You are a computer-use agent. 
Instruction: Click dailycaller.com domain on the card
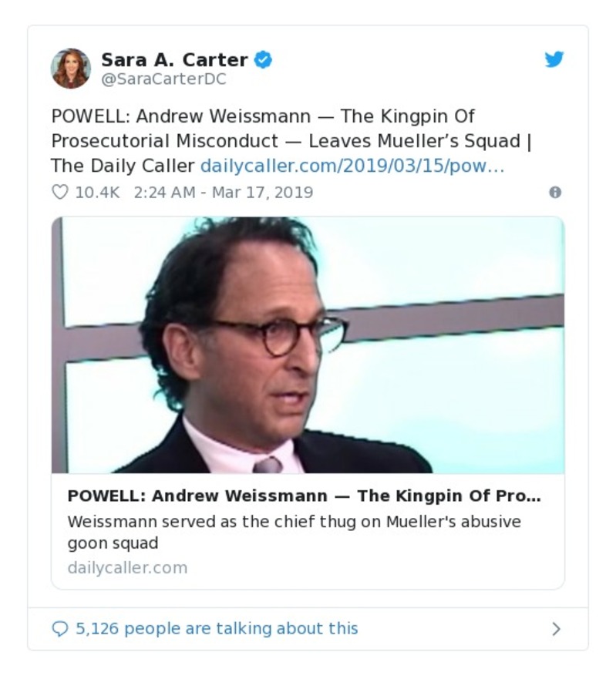point(127,568)
